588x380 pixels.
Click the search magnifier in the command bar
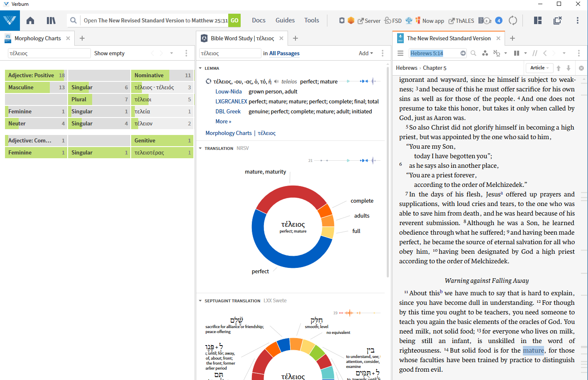point(73,20)
